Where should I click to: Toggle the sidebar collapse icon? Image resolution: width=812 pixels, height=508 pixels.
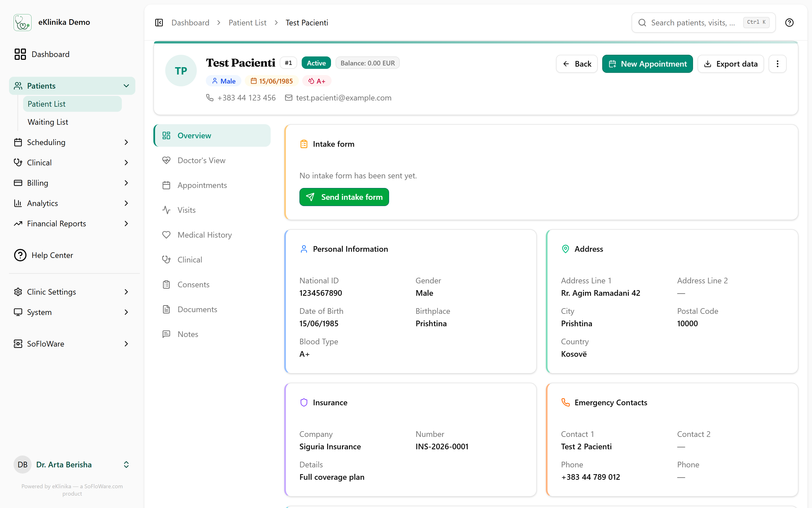pyautogui.click(x=159, y=23)
